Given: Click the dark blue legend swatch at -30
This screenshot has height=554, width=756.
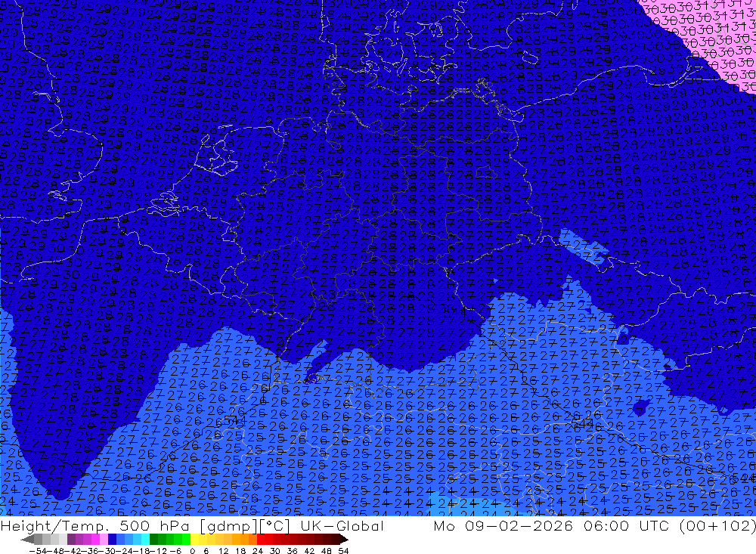Looking at the screenshot, I should click(112, 539).
